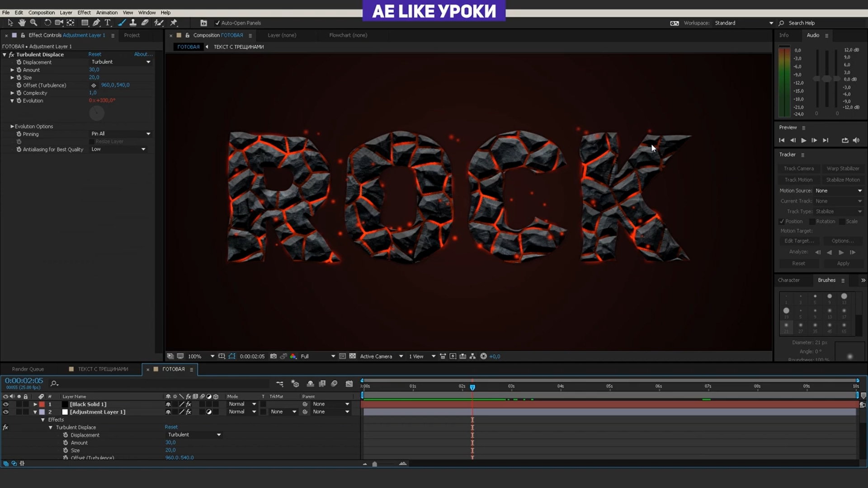The image size is (868, 488).
Task: Open the Animation menu
Action: pos(107,13)
